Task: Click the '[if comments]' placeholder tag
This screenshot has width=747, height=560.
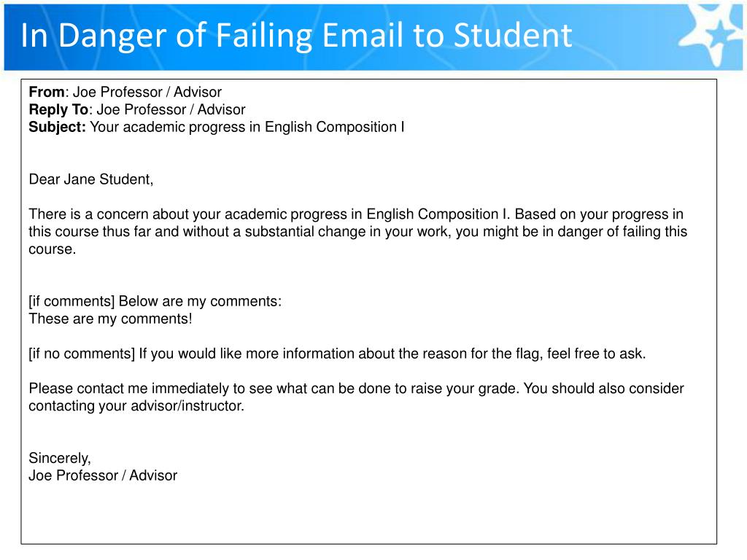Action: [72, 301]
